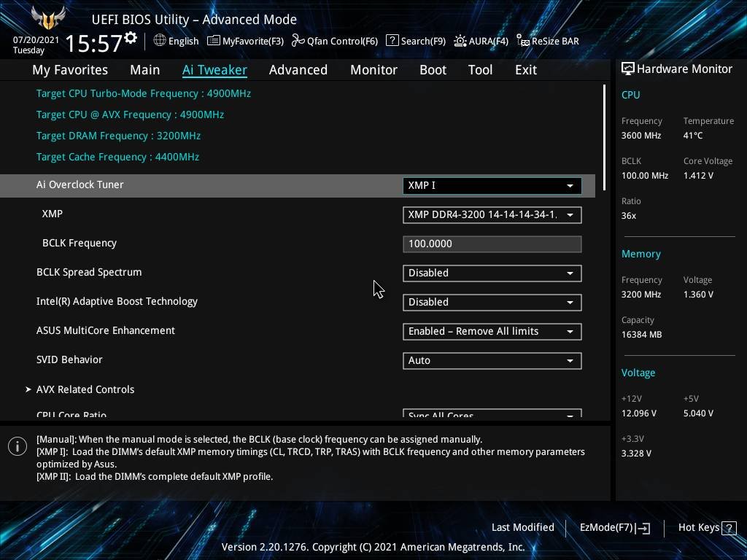Click the EzMode(F7) exit arrow icon
Screen dimensions: 747x560
coord(643,528)
